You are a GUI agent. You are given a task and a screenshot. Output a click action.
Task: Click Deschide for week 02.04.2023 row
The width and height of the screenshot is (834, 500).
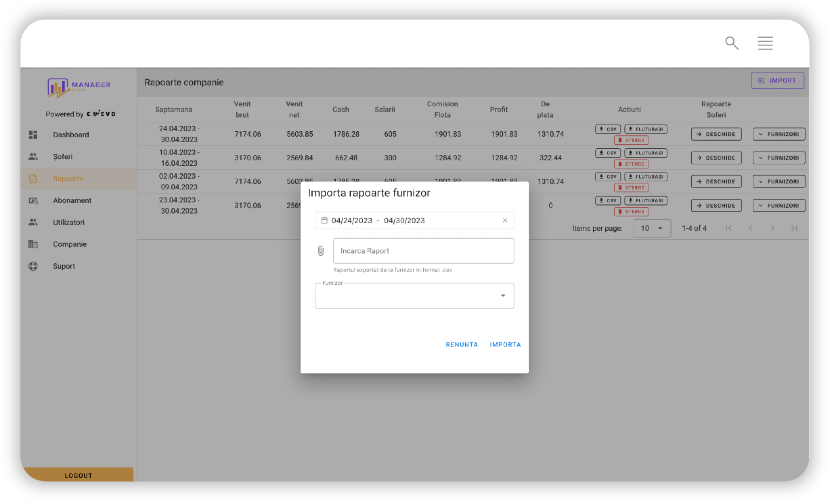(x=716, y=181)
